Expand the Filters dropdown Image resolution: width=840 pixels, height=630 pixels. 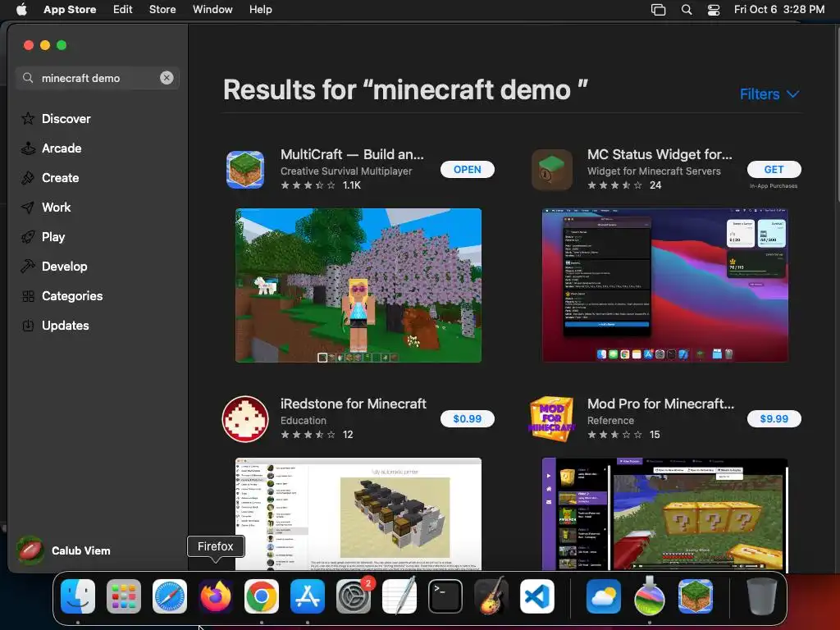tap(769, 94)
